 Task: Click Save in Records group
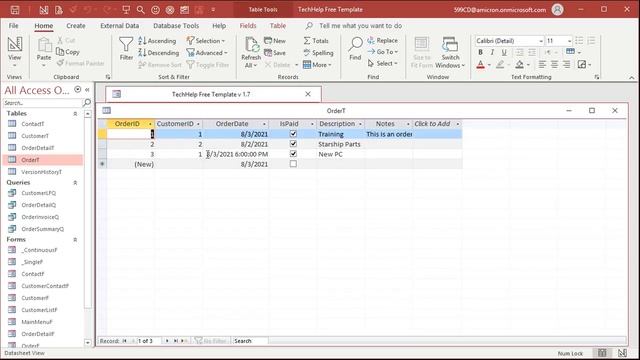tap(275, 53)
